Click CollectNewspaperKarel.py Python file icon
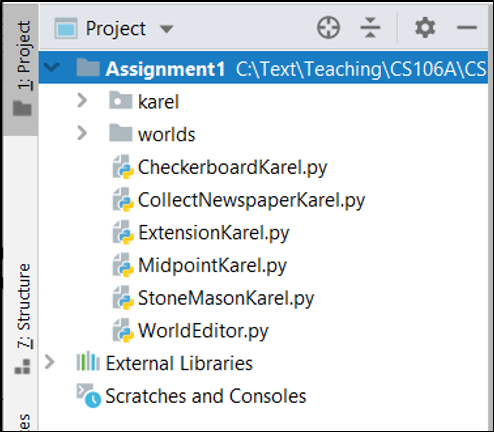 coord(123,199)
